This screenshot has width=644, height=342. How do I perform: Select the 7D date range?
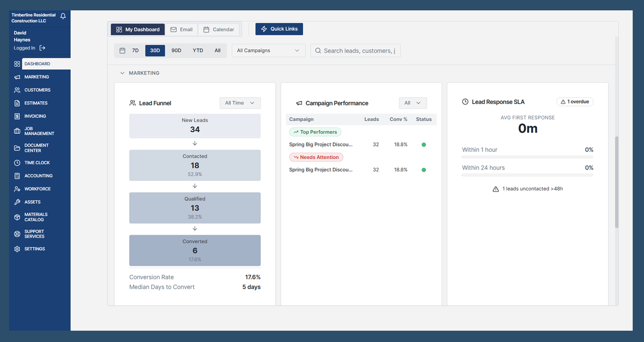tap(135, 50)
